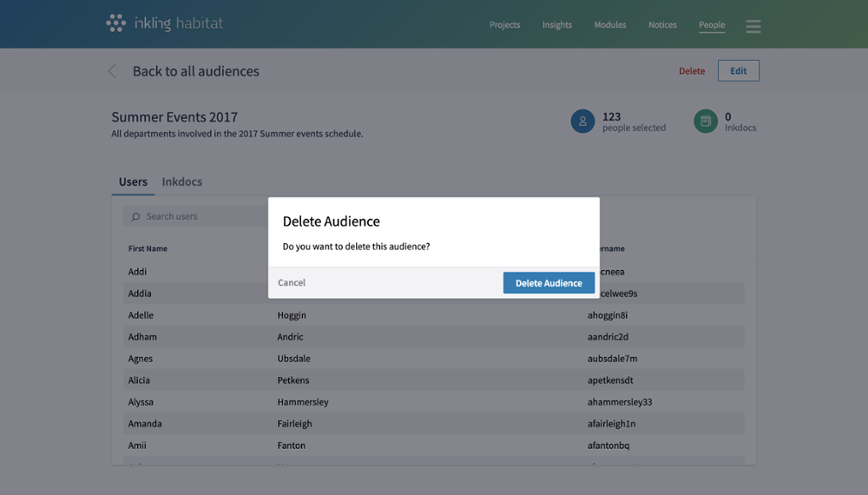Click the last name Andric
Image resolution: width=868 pixels, height=495 pixels.
pos(290,337)
